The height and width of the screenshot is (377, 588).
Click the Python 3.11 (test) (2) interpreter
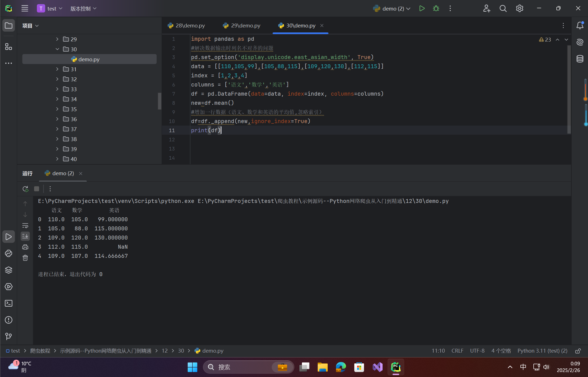[542, 351]
